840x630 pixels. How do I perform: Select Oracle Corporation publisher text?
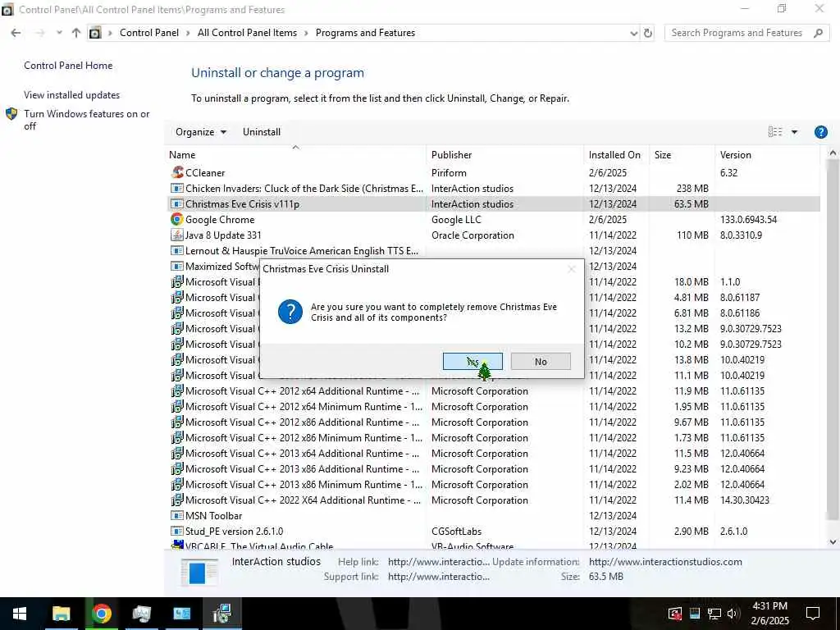(472, 235)
